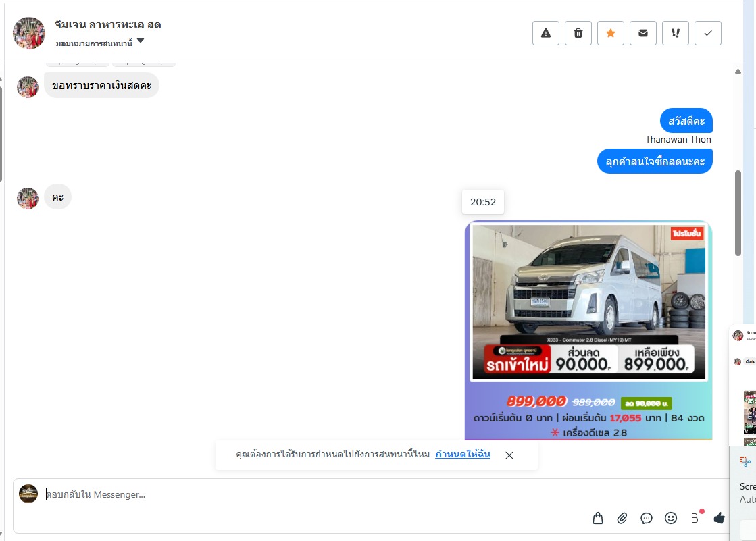This screenshot has height=541, width=756.
Task: Open the emoji smiley picker
Action: click(671, 518)
